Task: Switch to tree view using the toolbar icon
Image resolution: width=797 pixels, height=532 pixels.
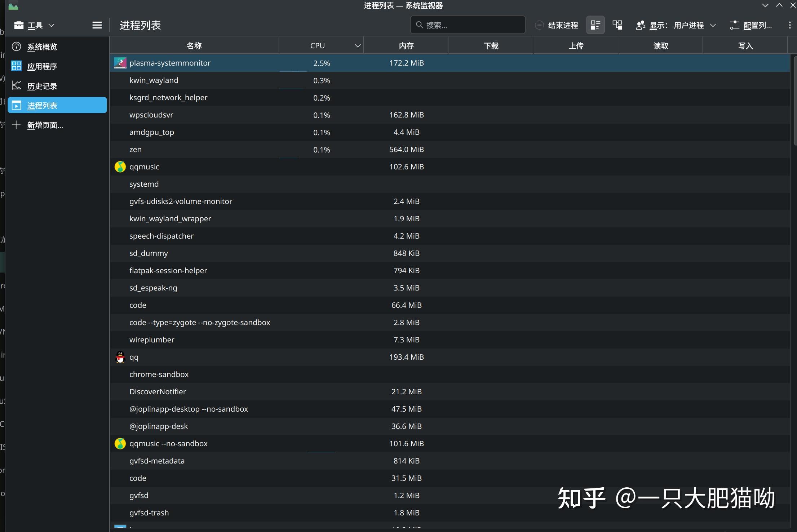Action: 617,25
